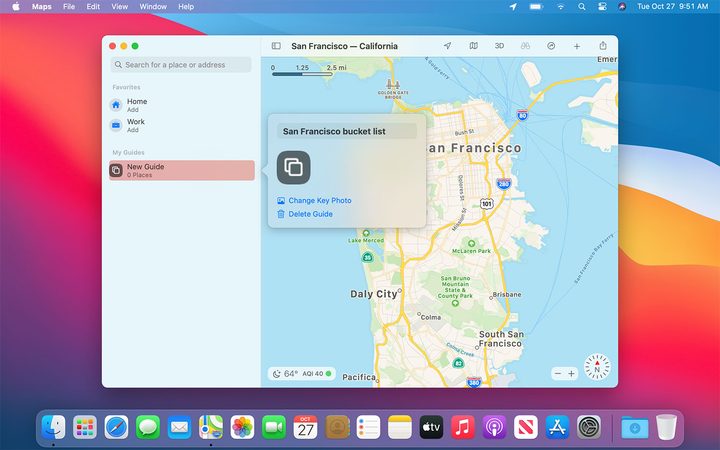Image resolution: width=720 pixels, height=450 pixels.
Task: Open Notes from the Dock
Action: click(400, 427)
